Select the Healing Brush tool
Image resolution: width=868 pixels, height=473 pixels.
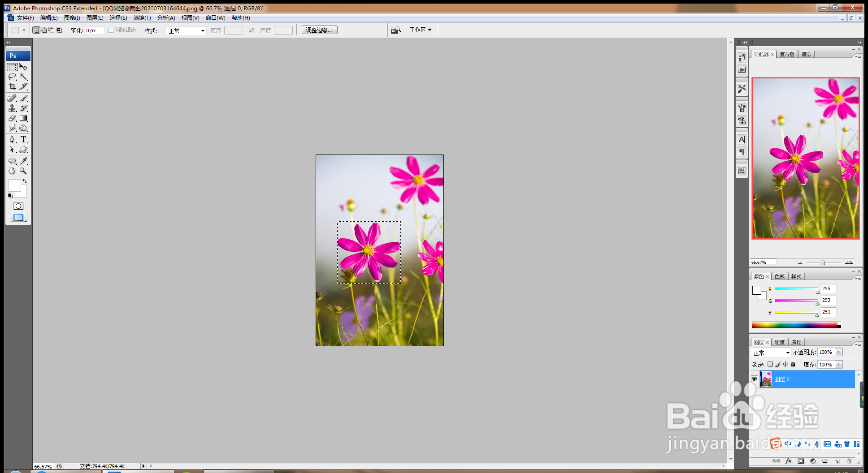coord(13,98)
